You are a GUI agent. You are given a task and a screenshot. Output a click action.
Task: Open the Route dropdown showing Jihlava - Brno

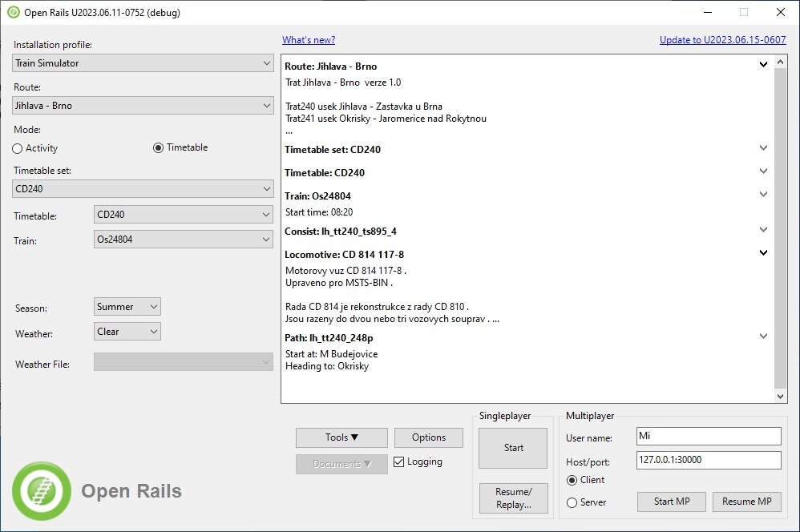(x=143, y=106)
